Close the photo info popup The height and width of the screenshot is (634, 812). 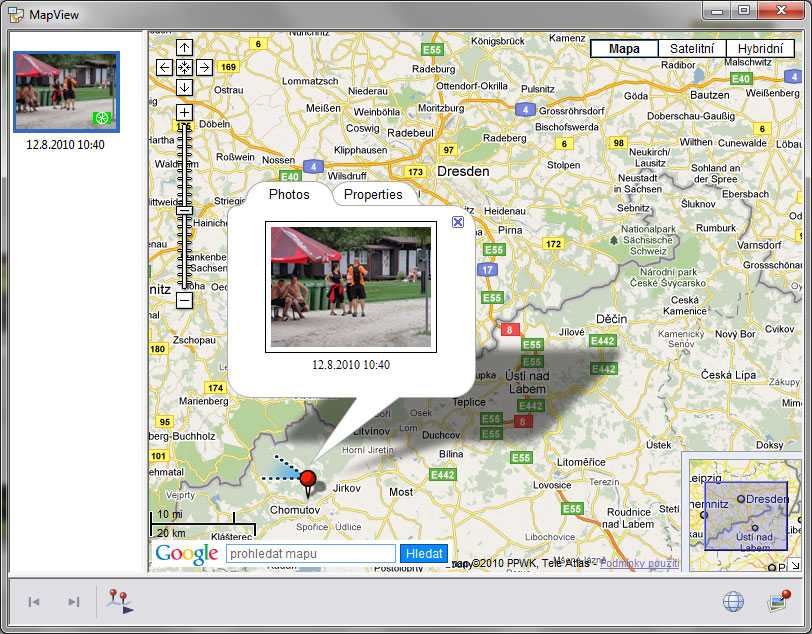pyautogui.click(x=458, y=222)
